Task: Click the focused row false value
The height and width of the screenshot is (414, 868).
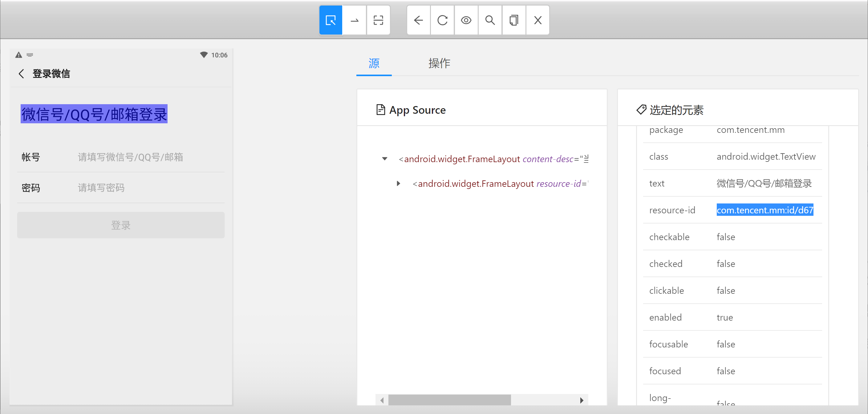Action: pyautogui.click(x=726, y=371)
